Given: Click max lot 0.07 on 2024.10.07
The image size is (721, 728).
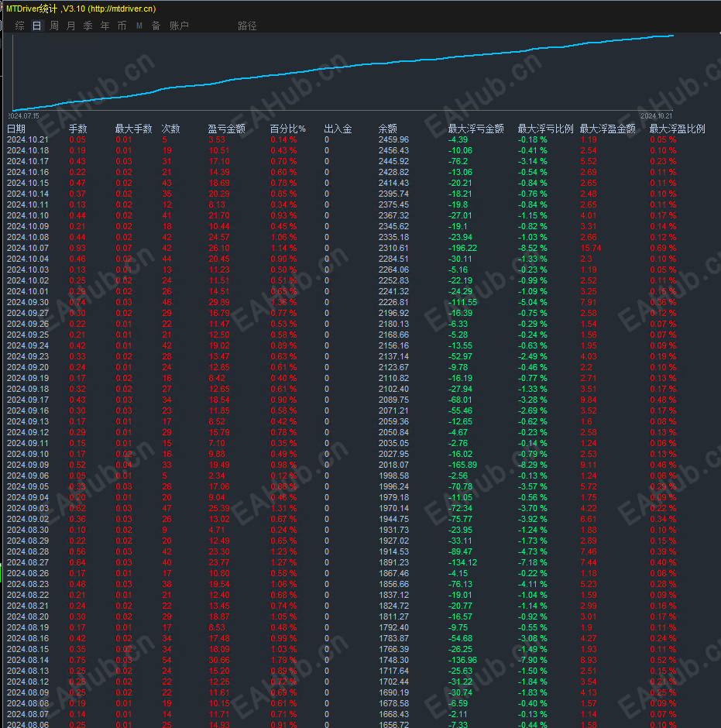Looking at the screenshot, I should (x=124, y=248).
